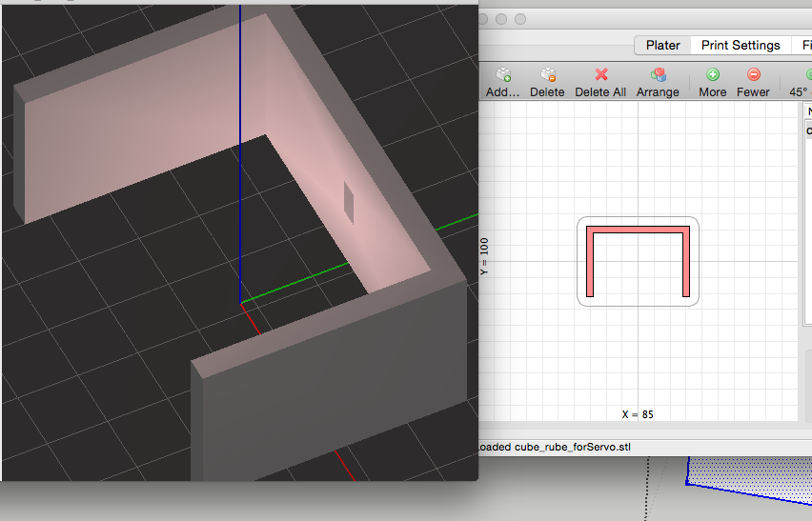Click the blue vertical Z axis line
812x521 pixels.
240,143
